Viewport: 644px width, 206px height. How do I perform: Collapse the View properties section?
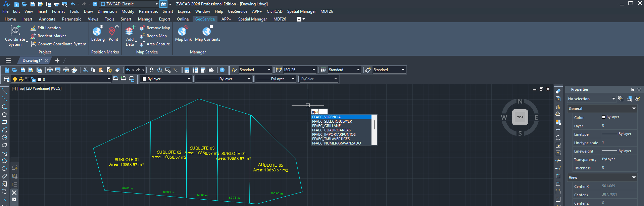coord(634,177)
